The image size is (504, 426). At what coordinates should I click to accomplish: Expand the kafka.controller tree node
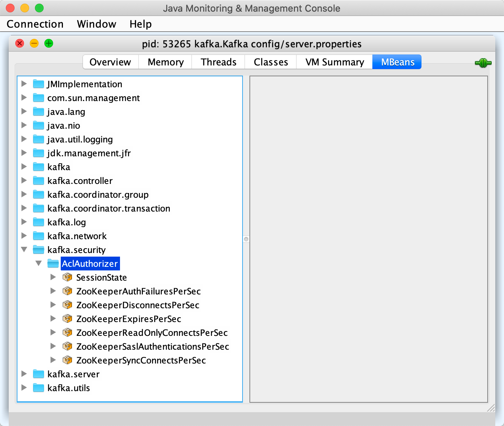24,181
